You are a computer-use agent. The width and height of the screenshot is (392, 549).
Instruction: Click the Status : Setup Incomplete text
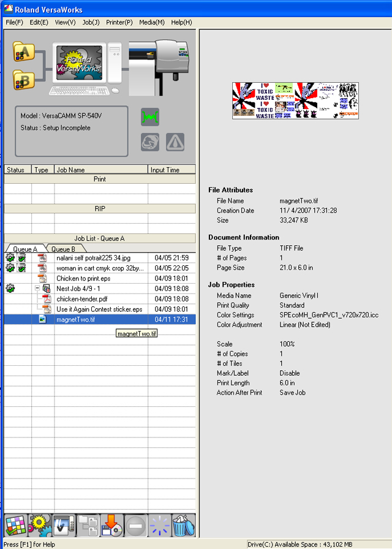click(55, 128)
